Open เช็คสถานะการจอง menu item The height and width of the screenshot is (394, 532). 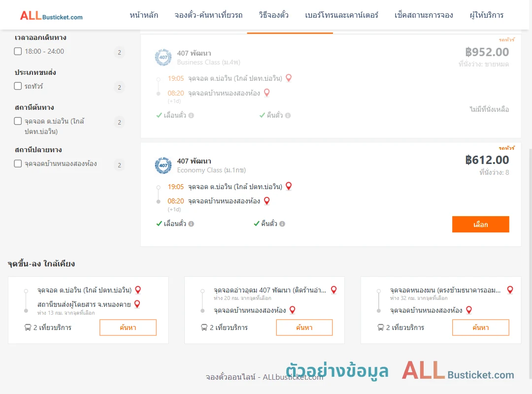point(424,15)
